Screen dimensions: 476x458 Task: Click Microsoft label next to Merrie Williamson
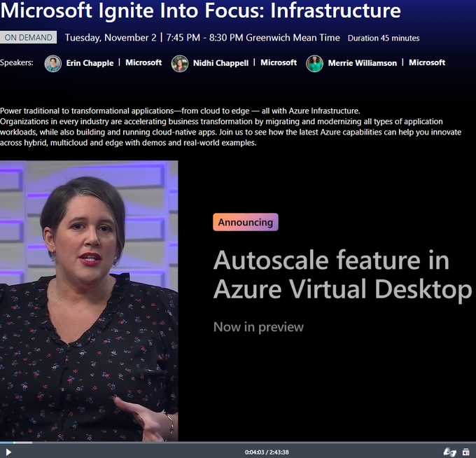point(427,62)
